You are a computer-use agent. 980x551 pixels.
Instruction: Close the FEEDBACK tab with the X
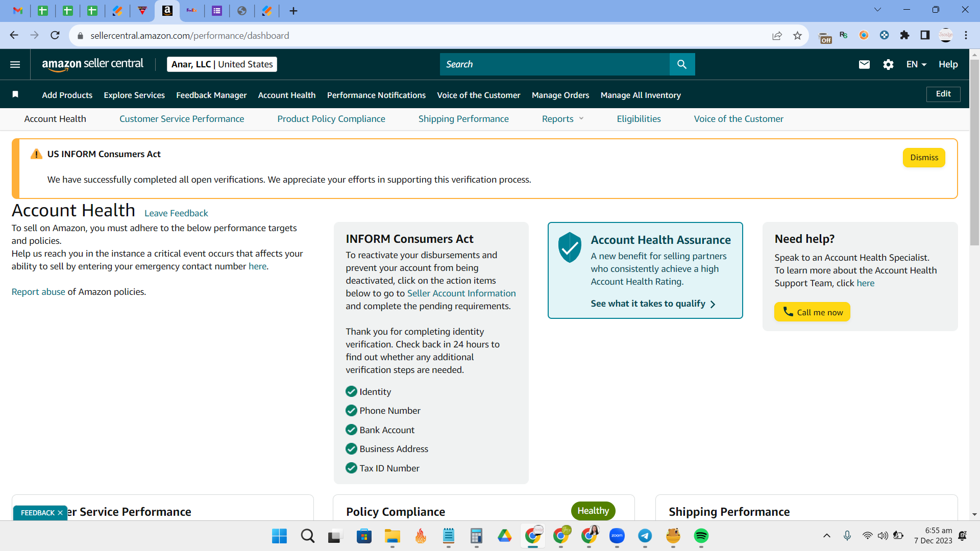point(60,513)
